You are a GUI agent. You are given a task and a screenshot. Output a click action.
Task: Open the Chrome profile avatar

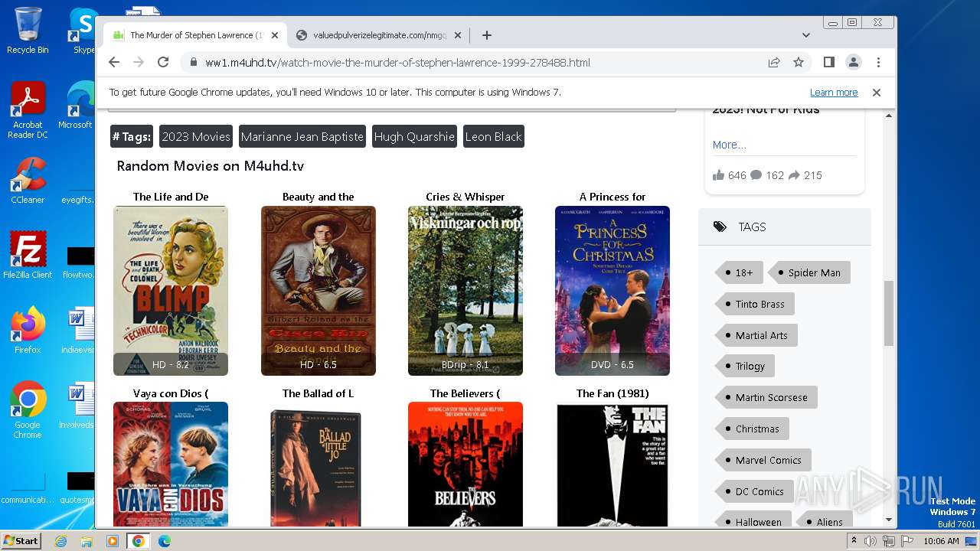pyautogui.click(x=853, y=63)
